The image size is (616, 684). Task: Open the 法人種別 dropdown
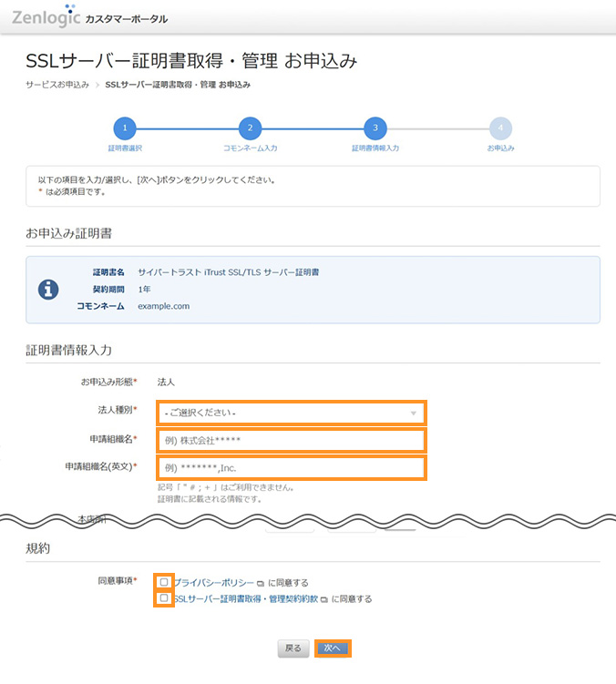pyautogui.click(x=292, y=413)
